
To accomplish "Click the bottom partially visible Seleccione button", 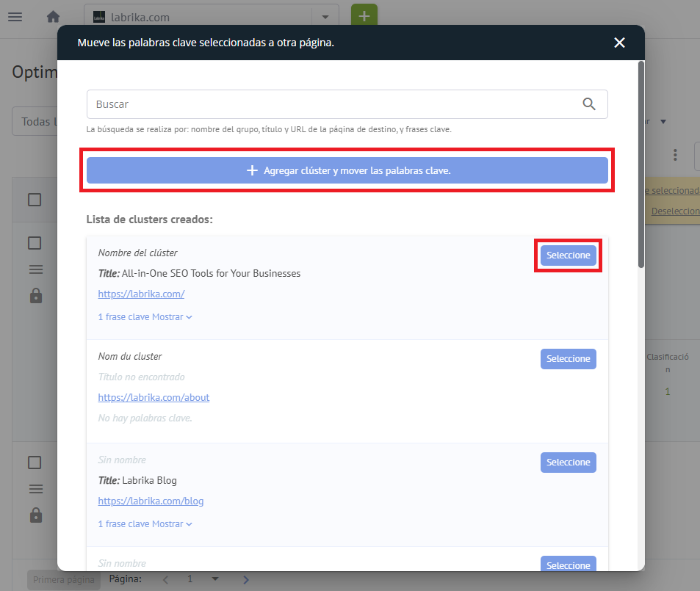I will [x=568, y=564].
